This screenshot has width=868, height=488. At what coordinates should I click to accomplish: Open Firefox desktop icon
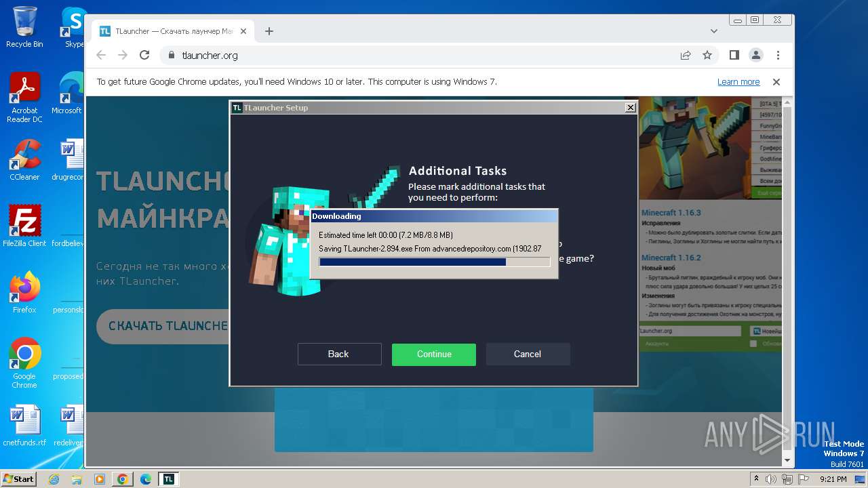[24, 292]
